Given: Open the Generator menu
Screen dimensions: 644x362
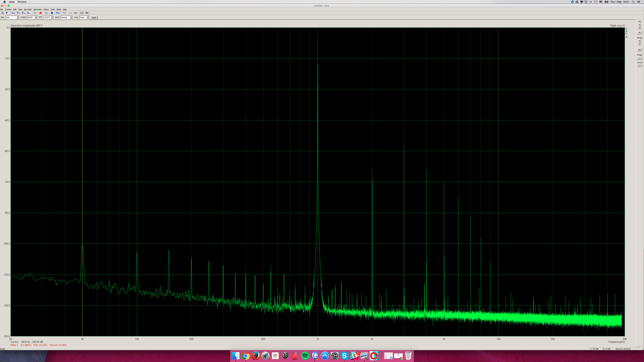Looking at the screenshot, I should click(38, 10).
